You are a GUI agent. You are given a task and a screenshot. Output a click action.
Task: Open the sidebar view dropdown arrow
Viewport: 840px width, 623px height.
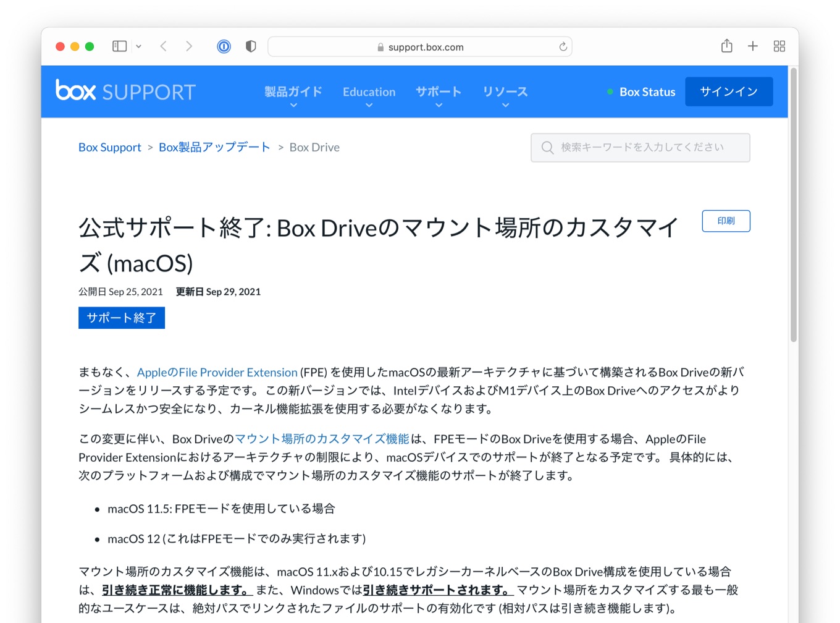[138, 46]
